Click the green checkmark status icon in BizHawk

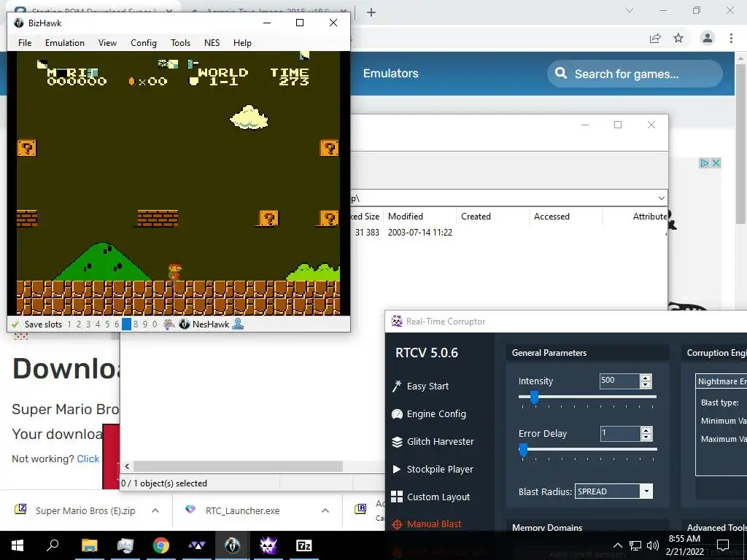pyautogui.click(x=15, y=324)
